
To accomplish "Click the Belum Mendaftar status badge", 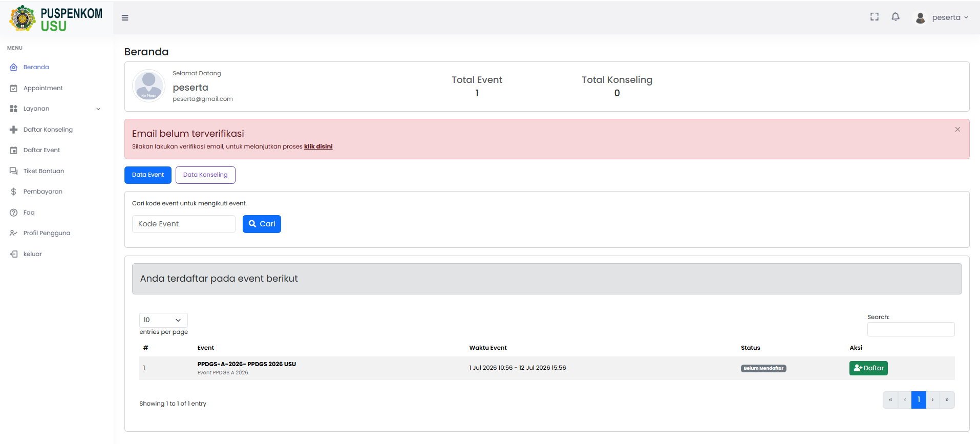I will pyautogui.click(x=763, y=368).
